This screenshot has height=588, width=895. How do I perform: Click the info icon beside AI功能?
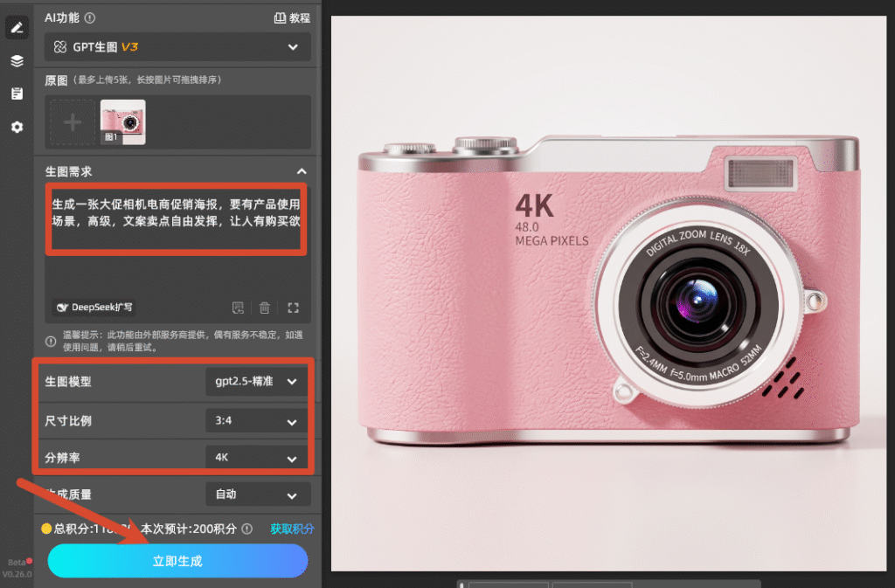pos(90,18)
